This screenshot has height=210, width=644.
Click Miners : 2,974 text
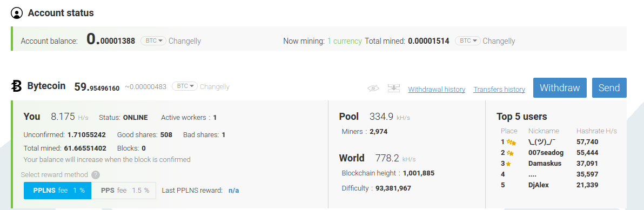tap(365, 132)
